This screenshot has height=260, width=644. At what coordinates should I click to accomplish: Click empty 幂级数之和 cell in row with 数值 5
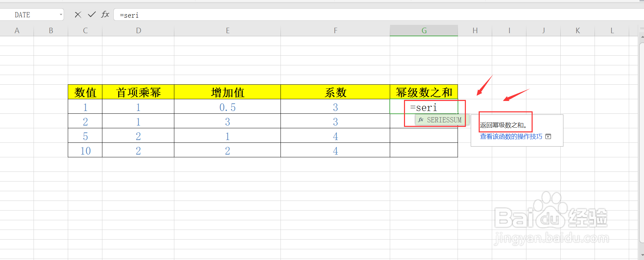[x=424, y=136]
